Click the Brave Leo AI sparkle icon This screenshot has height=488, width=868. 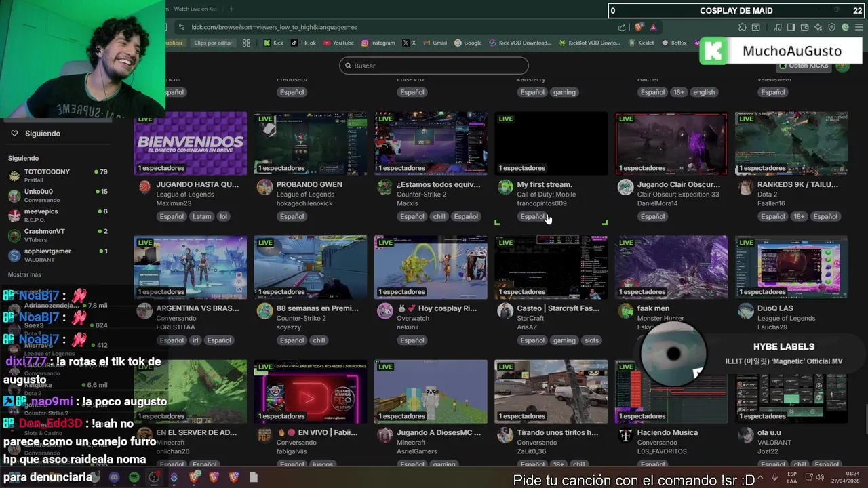(x=818, y=27)
